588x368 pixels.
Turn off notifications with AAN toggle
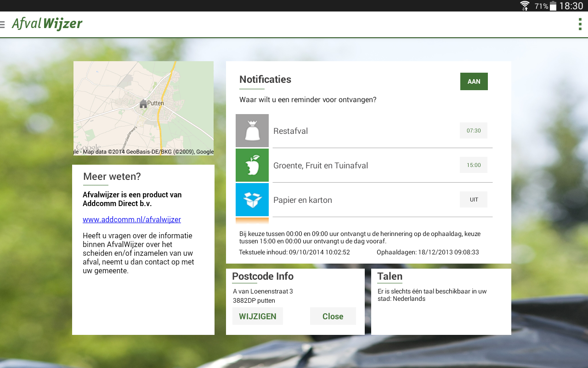click(x=474, y=81)
